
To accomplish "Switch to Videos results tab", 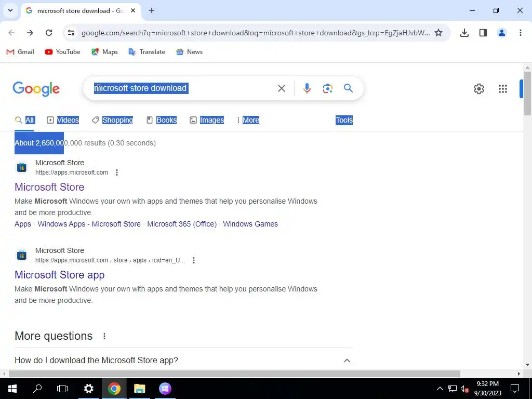I will (63, 120).
